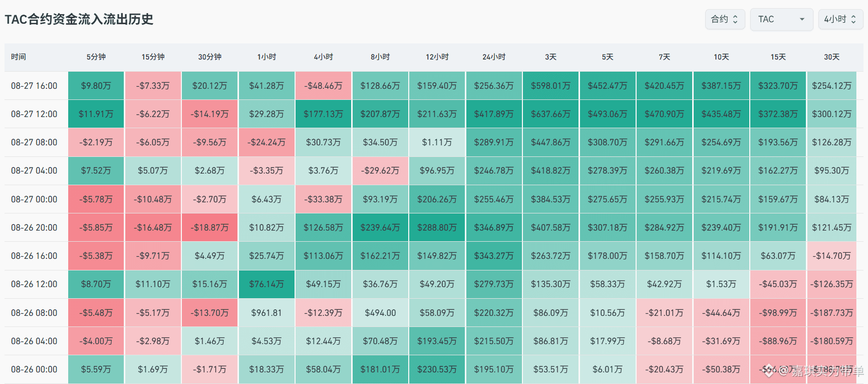Image resolution: width=868 pixels, height=384 pixels.
Task: Click the 5分钟 column header
Action: [x=96, y=57]
